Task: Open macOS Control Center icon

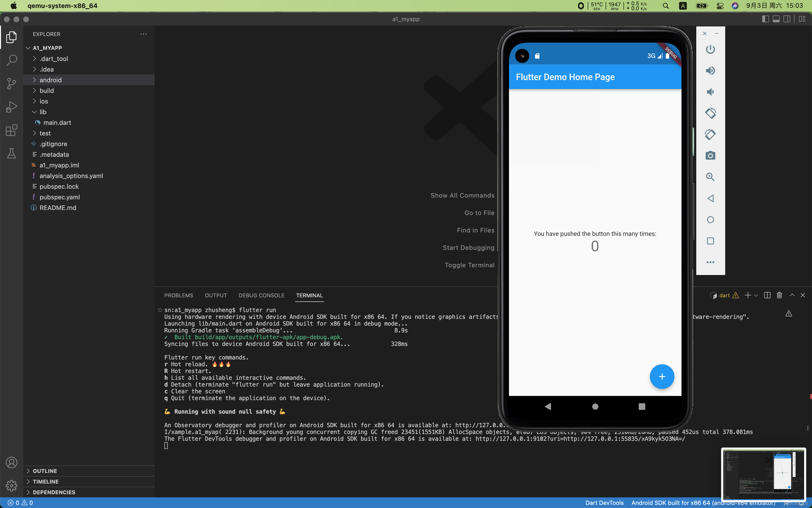Action: click(720, 6)
